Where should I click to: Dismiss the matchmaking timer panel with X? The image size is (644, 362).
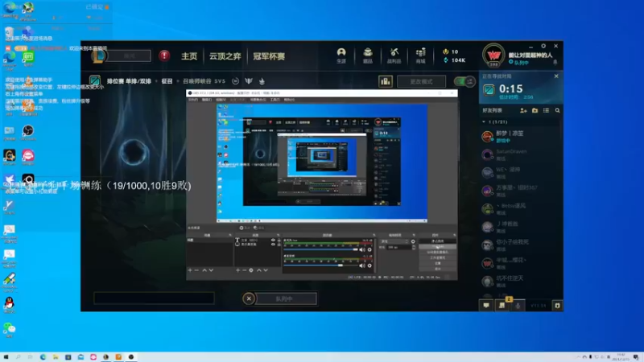pos(556,76)
